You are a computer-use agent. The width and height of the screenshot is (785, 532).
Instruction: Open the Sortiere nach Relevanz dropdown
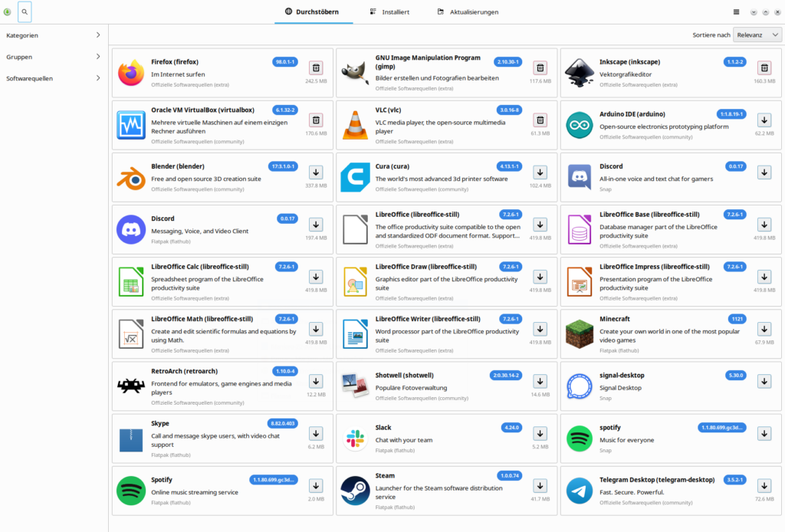coord(757,35)
